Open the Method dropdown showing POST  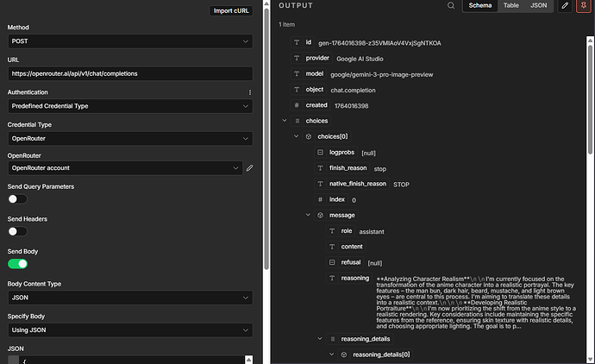point(129,41)
